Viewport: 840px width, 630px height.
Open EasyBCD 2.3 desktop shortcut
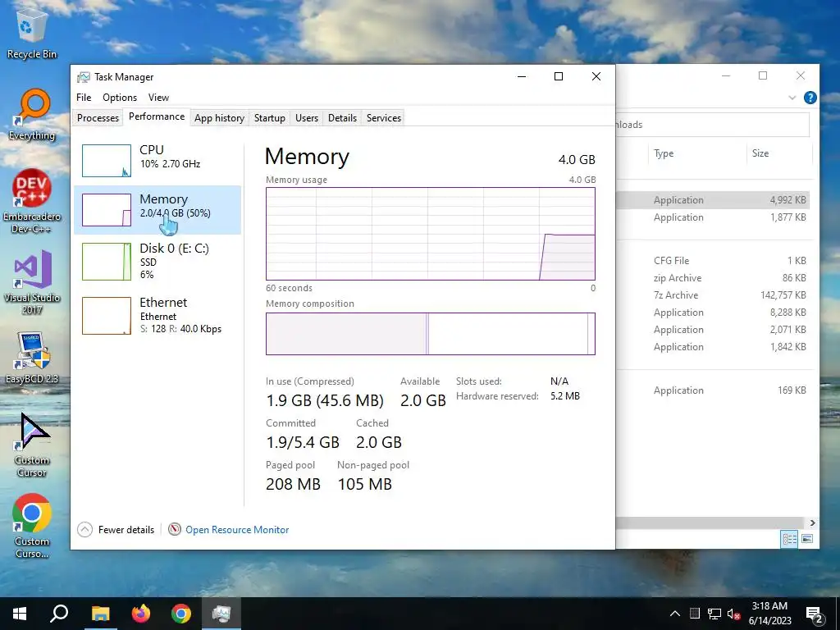tap(32, 358)
